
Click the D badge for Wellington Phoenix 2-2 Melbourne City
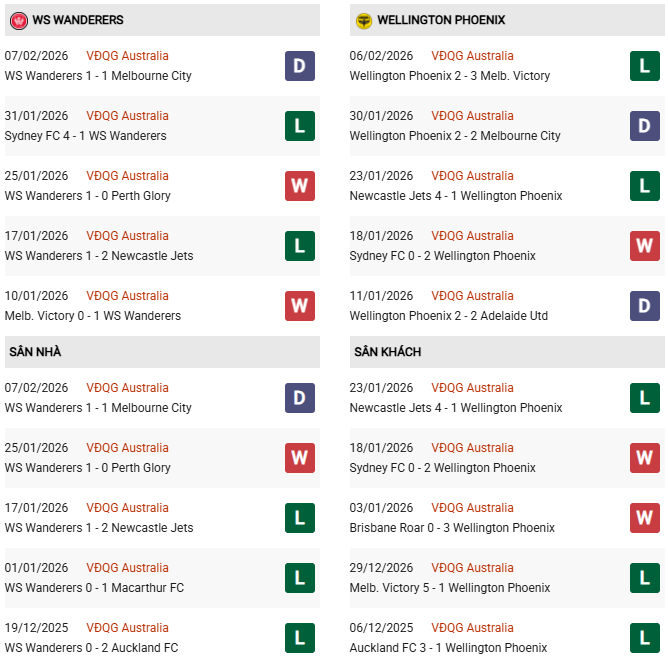tap(645, 126)
